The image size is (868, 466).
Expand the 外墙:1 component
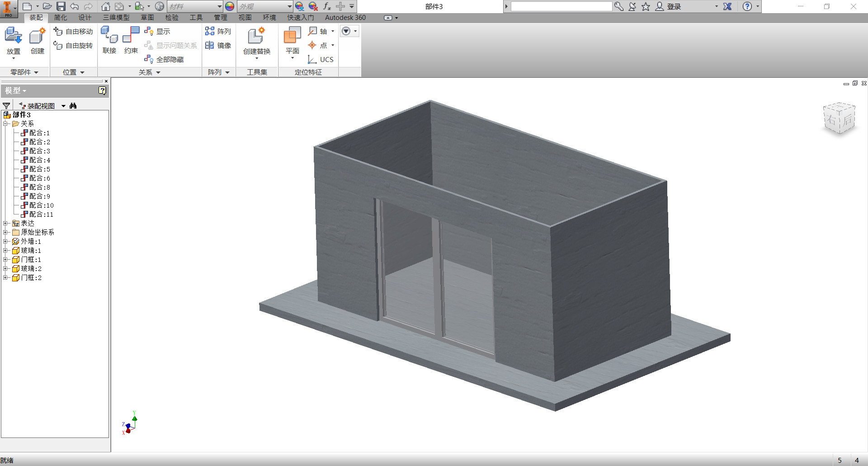click(5, 241)
